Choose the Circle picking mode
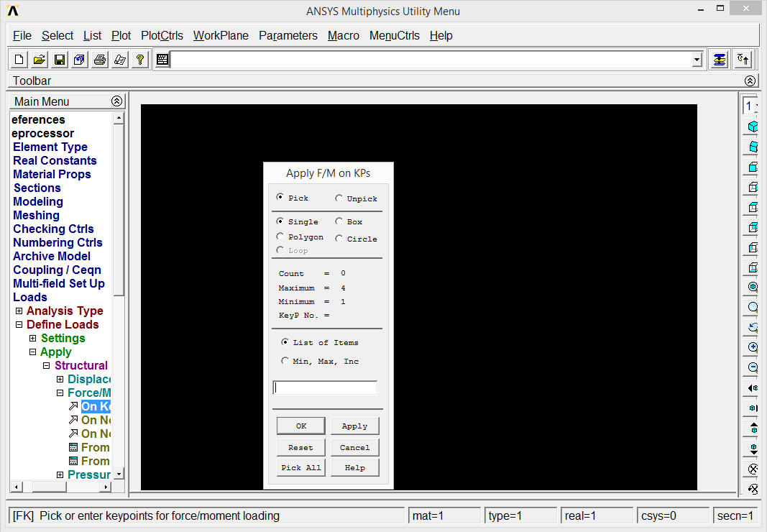This screenshot has height=532, width=767. (x=339, y=239)
